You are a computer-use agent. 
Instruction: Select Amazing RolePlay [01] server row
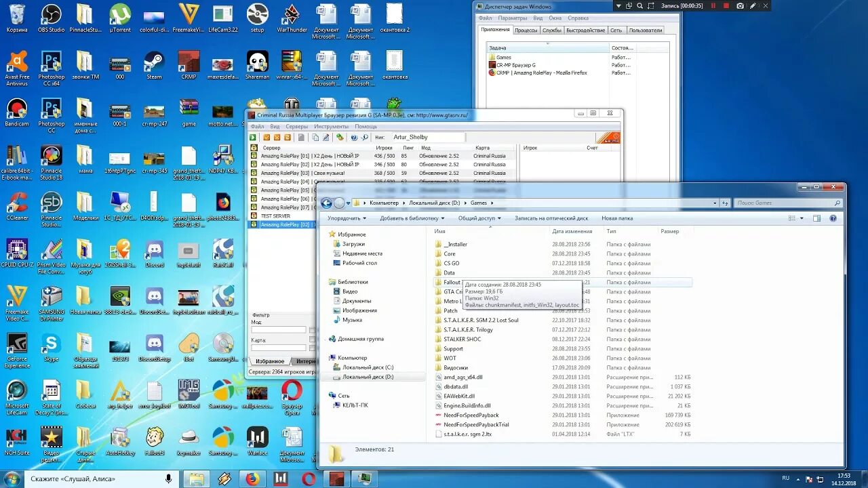382,156
